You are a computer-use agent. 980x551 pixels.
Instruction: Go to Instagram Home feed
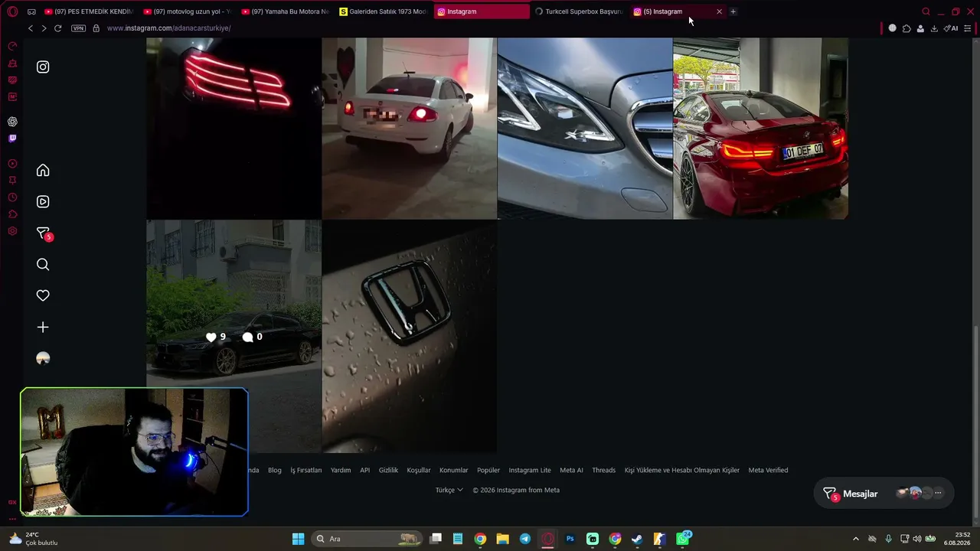(x=43, y=170)
